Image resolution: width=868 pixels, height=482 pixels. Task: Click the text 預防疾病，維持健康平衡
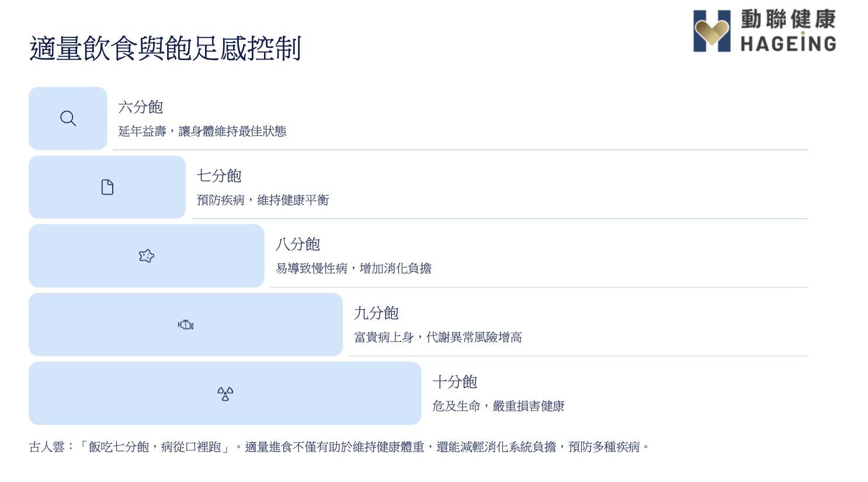click(263, 200)
